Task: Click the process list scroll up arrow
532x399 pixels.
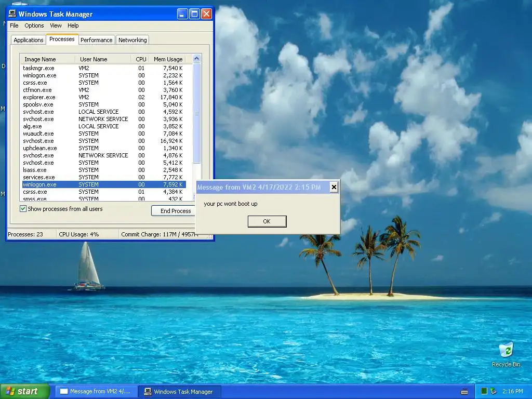Action: (x=196, y=58)
